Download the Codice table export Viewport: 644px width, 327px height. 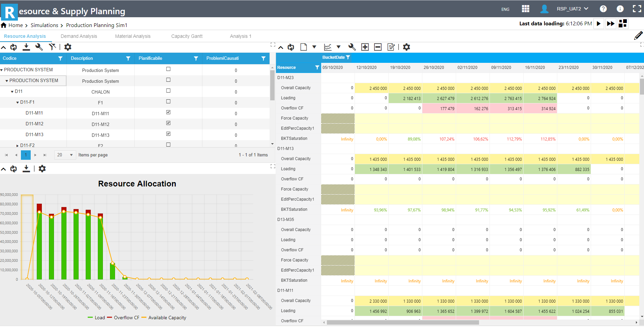[x=26, y=47]
